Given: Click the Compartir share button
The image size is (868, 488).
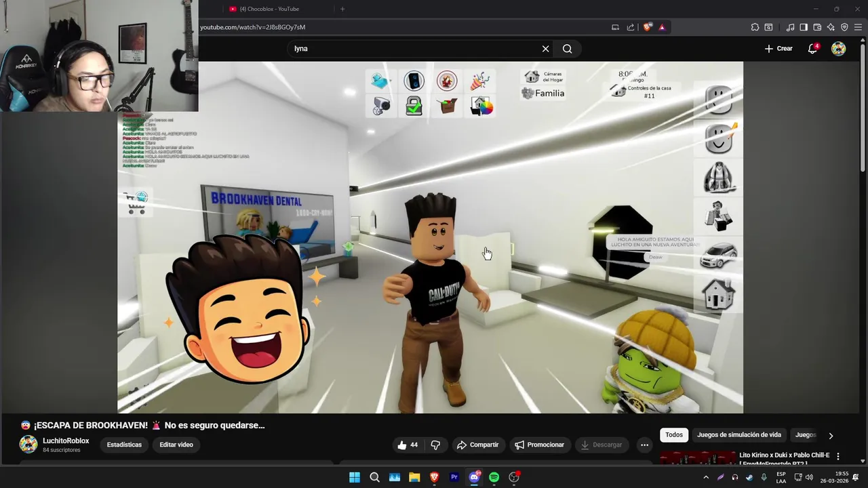Looking at the screenshot, I should 478,445.
